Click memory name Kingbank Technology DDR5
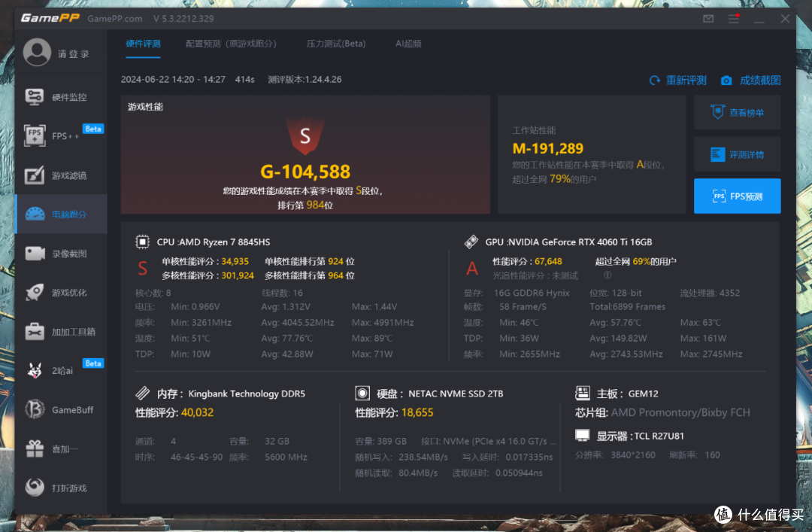 pos(247,394)
